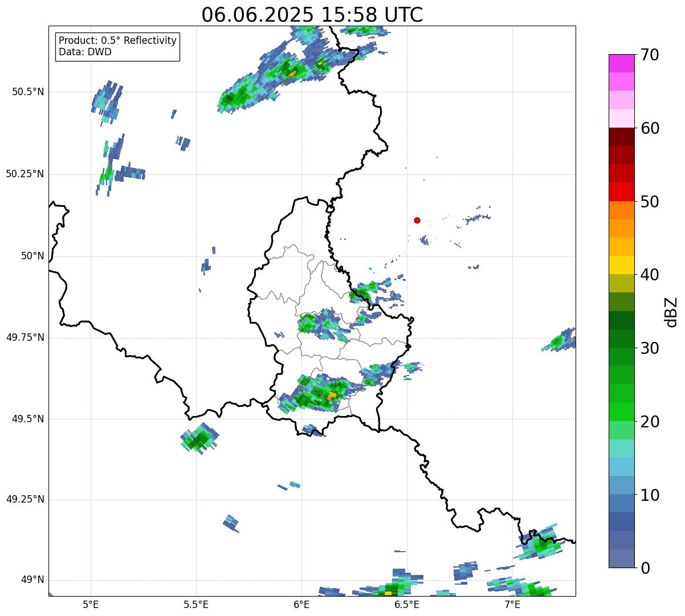Screen dimensions: 685x616
Task: Click the 'dBZ' colorbar label
Action: coord(671,311)
